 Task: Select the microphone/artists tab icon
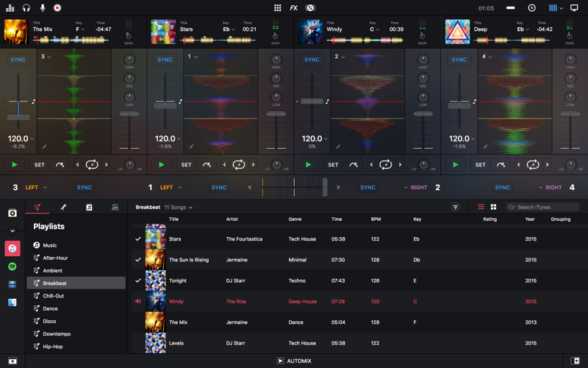63,208
